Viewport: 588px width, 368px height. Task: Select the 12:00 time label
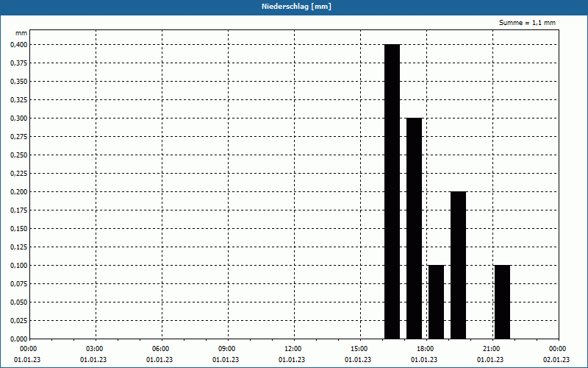[x=293, y=349]
